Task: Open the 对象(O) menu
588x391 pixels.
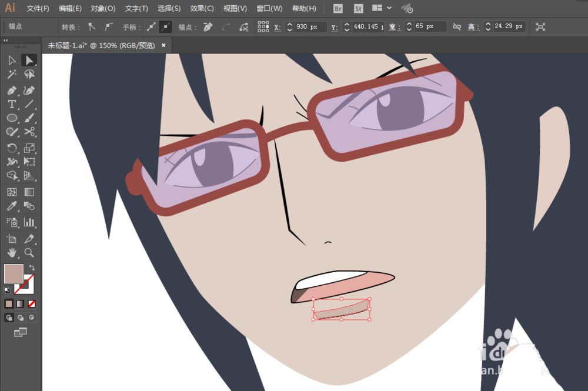Action: [103, 8]
